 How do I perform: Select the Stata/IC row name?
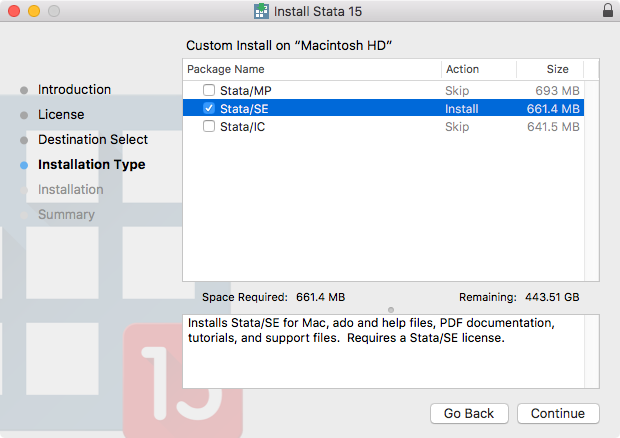pos(242,127)
